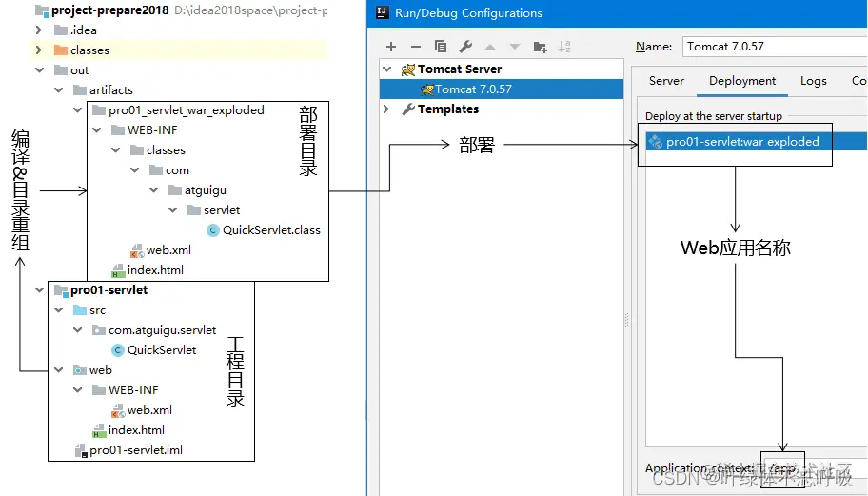The height and width of the screenshot is (496, 868).
Task: Click the Remove Configuration minus icon
Action: click(x=416, y=47)
